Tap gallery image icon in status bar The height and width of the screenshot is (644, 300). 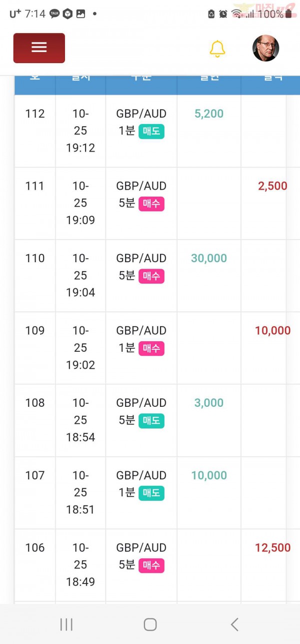[x=80, y=14]
